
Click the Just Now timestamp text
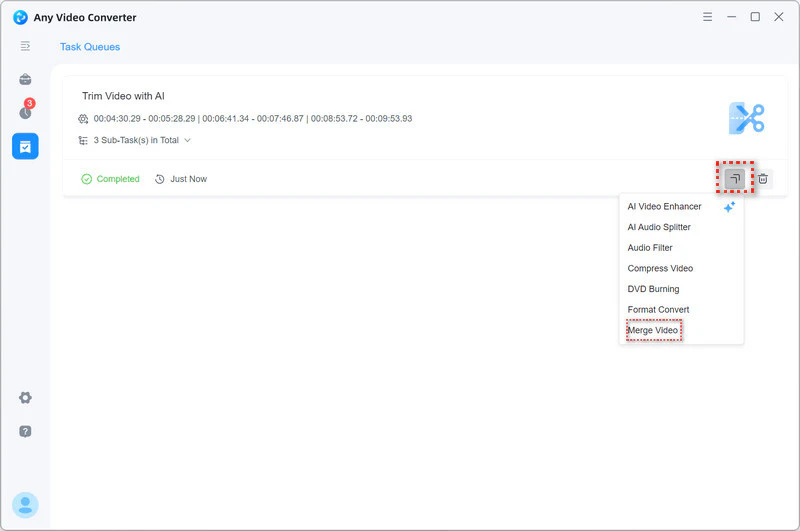(189, 179)
